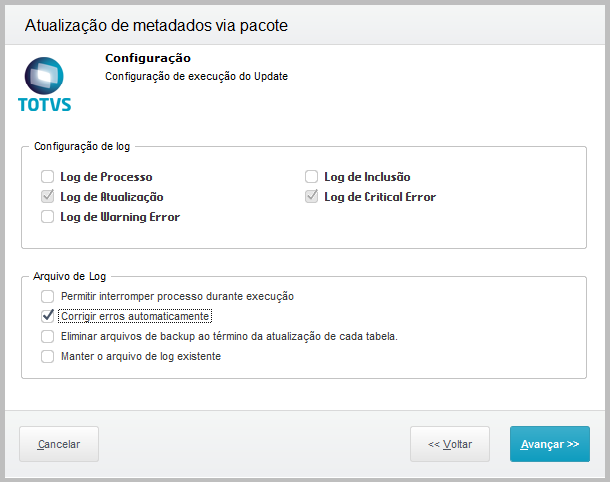Click the TOTVS wordmark text under logo
The image size is (610, 482).
coord(45,104)
